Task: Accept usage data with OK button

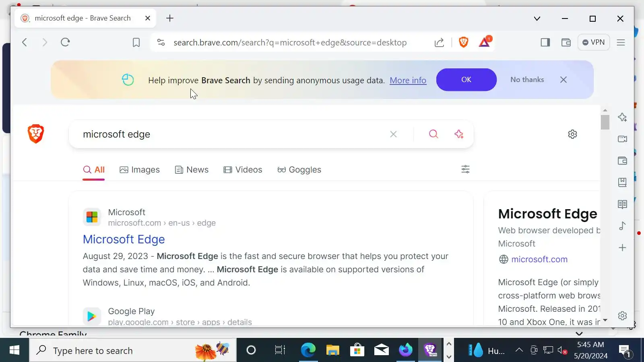Action: (x=466, y=80)
